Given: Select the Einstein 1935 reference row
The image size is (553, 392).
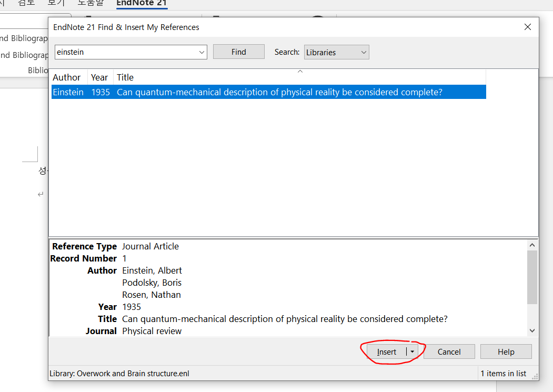Looking at the screenshot, I should [269, 92].
